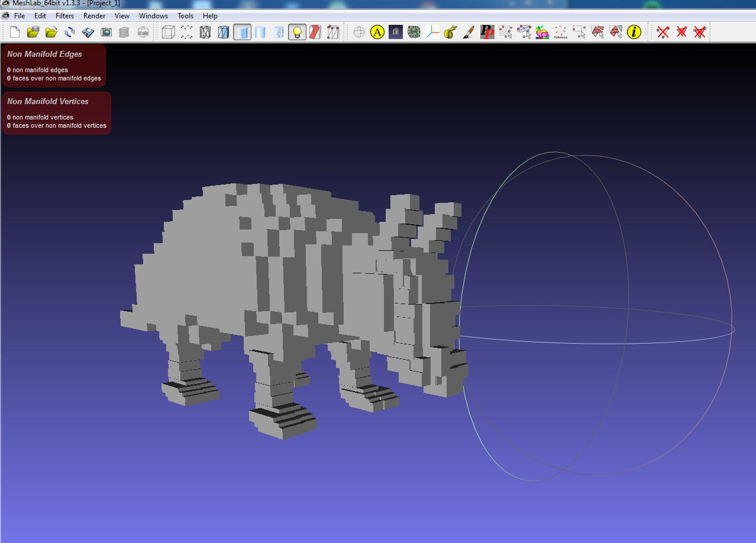The width and height of the screenshot is (756, 543).
Task: Click the Non Manifold Vertices heading
Action: tap(48, 101)
